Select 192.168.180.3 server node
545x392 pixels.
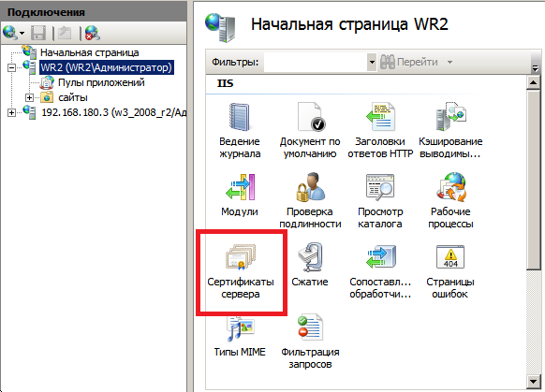(x=114, y=112)
